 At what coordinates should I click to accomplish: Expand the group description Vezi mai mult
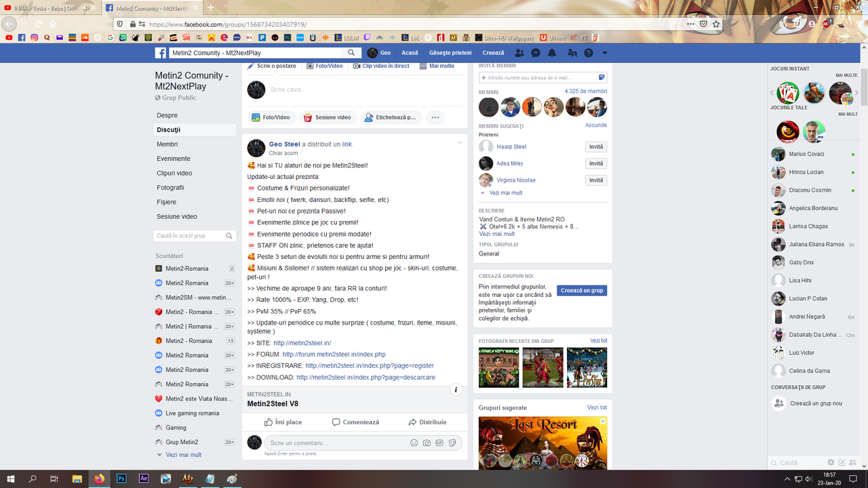point(497,234)
